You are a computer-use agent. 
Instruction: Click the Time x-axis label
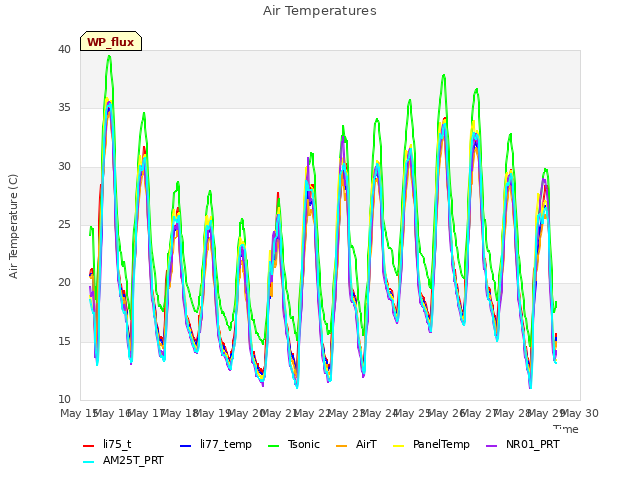click(x=566, y=429)
